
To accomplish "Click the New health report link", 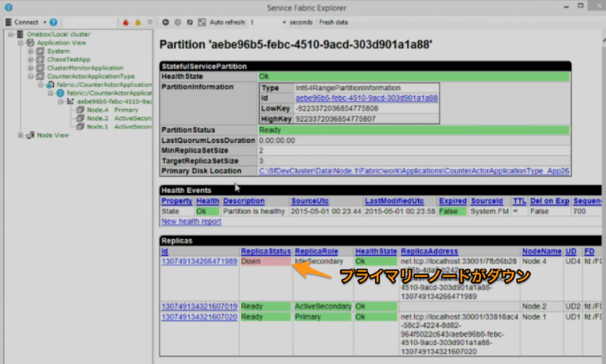I will tap(192, 221).
